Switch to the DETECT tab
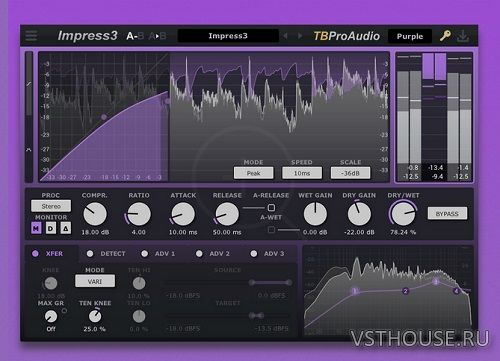This screenshot has height=361, width=500. 106,254
